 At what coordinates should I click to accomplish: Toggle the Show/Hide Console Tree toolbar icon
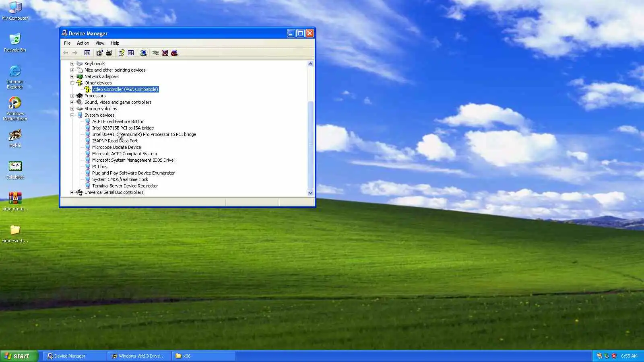tap(87, 53)
